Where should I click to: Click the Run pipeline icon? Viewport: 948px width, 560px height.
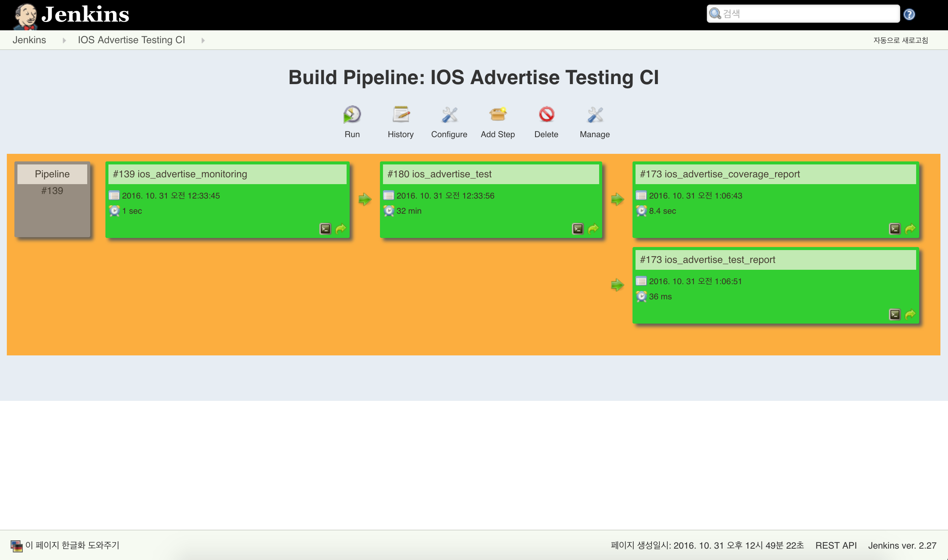(352, 114)
